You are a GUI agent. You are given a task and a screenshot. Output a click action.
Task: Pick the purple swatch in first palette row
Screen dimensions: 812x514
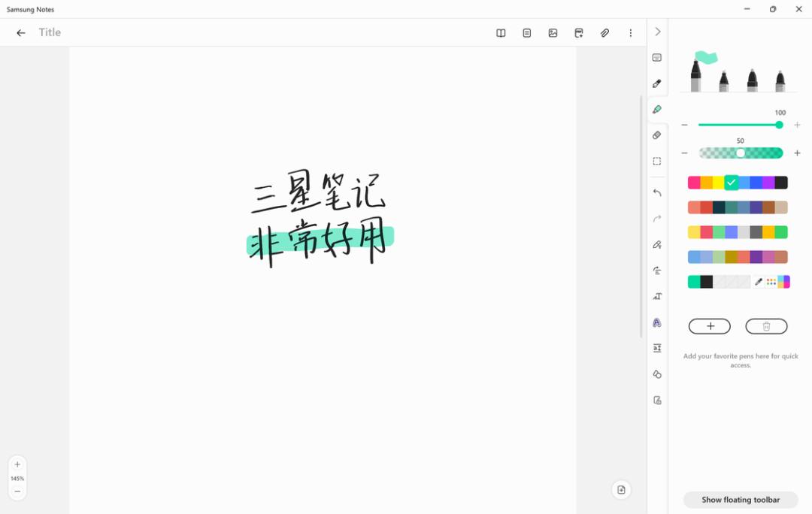tap(768, 182)
